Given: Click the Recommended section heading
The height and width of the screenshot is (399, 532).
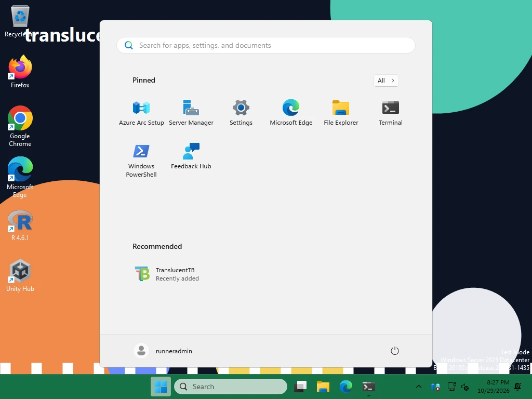Looking at the screenshot, I should click(x=157, y=246).
